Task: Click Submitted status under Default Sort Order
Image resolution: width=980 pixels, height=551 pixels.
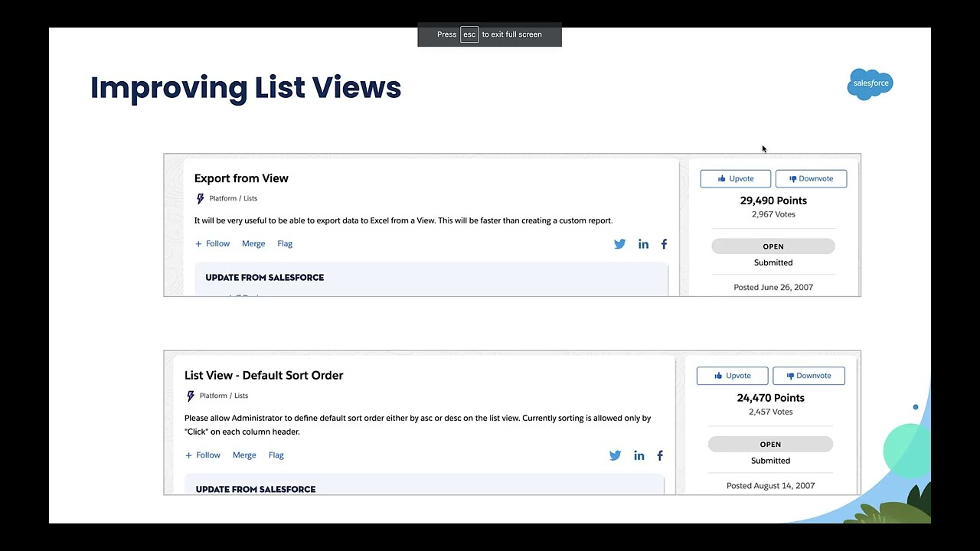Action: click(770, 461)
